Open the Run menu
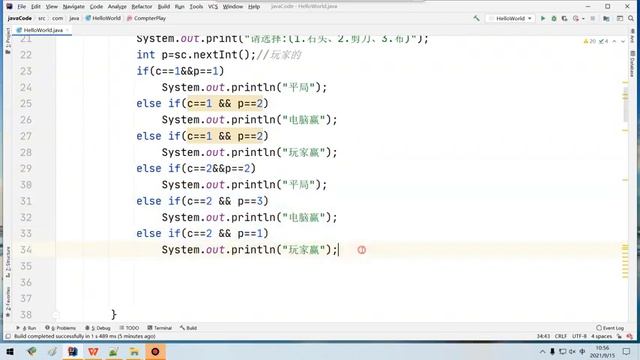Image resolution: width=640 pixels, height=360 pixels. point(180,7)
